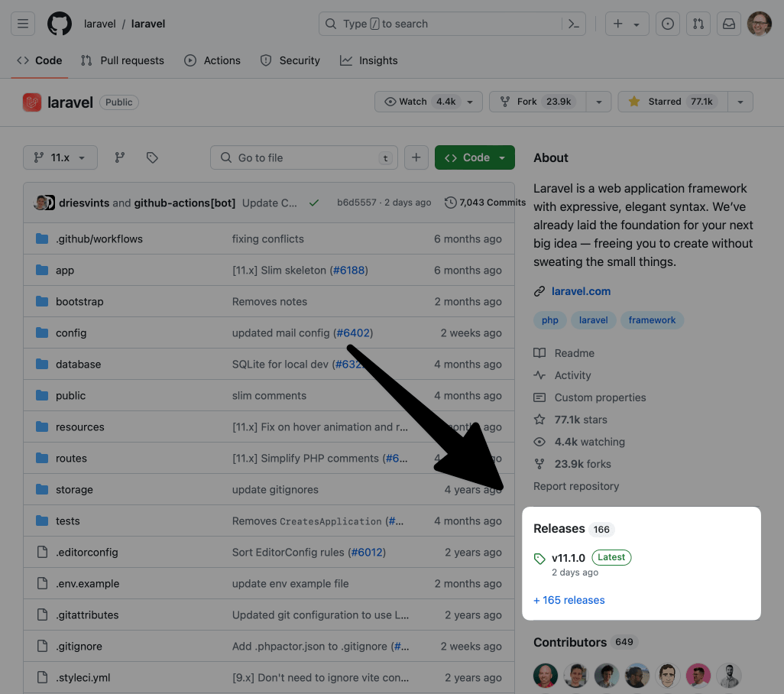This screenshot has width=784, height=694.
Task: Open the .gitignore file
Action: pyautogui.click(x=79, y=647)
